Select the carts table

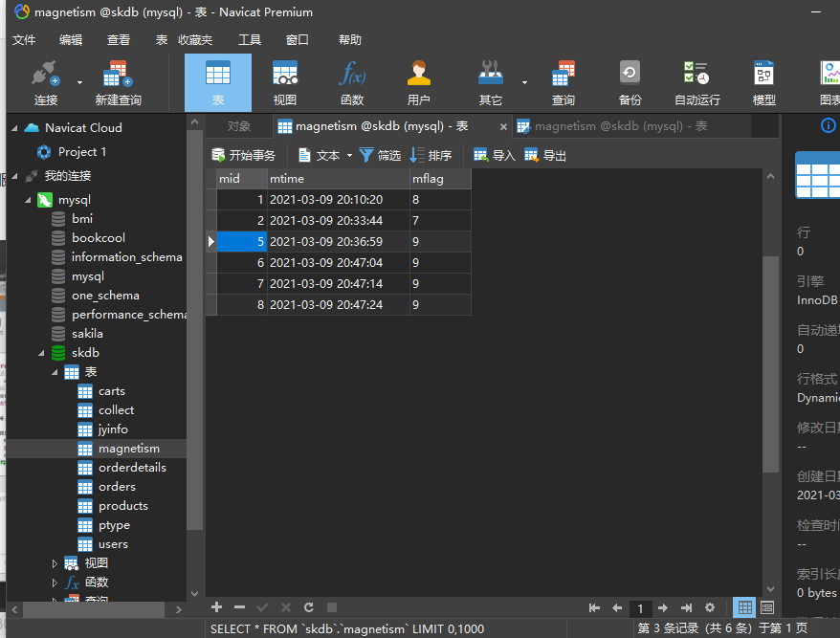[x=111, y=391]
